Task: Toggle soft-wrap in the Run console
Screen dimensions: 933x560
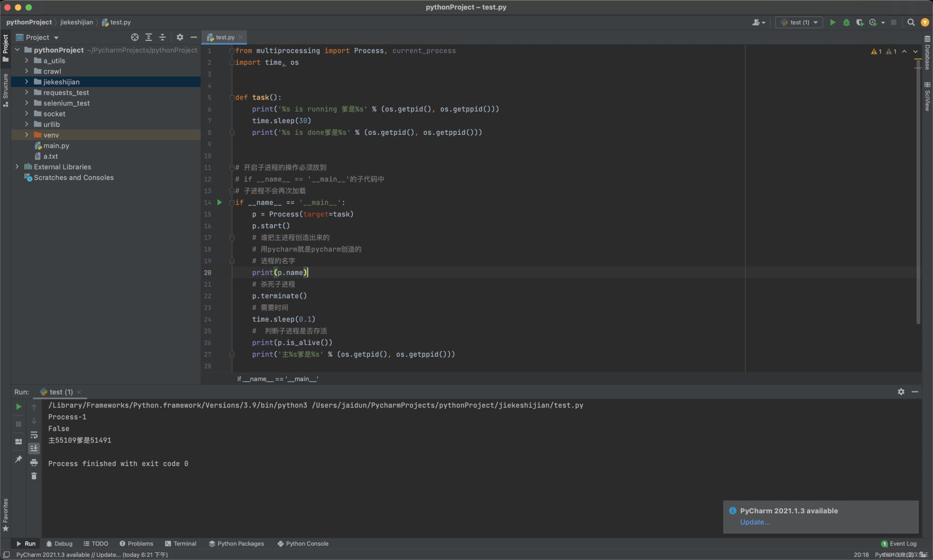Action: [34, 435]
